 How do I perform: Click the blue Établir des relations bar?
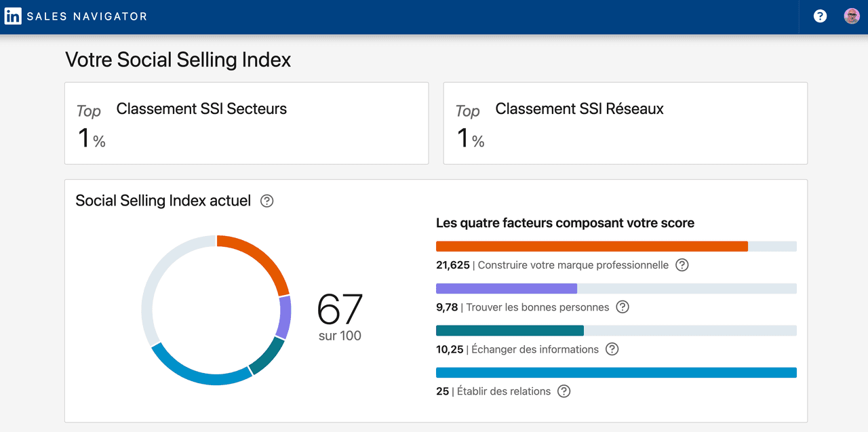(x=616, y=372)
